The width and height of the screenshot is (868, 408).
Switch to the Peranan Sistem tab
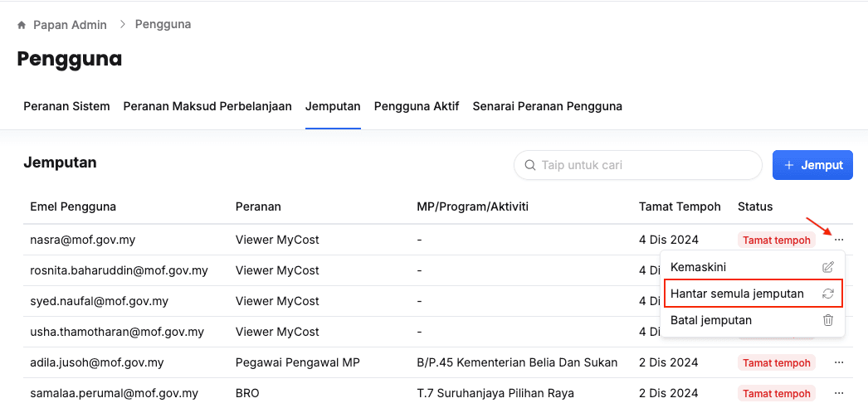(x=66, y=106)
